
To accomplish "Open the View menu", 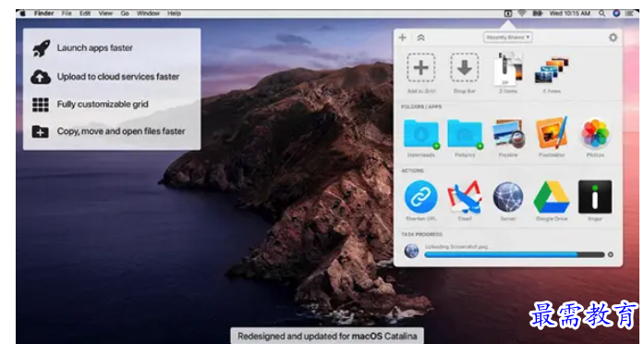I will click(x=105, y=14).
